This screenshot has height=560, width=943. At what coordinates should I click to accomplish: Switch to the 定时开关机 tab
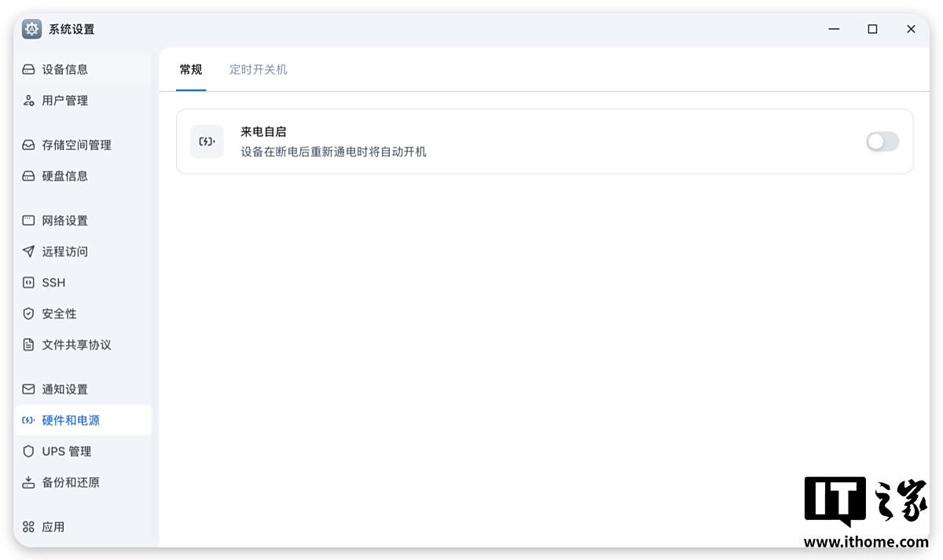(258, 70)
